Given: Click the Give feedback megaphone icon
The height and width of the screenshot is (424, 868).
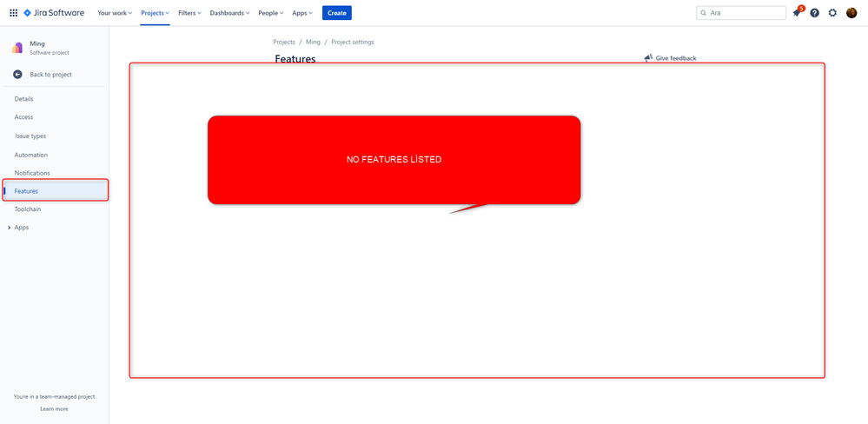Looking at the screenshot, I should click(648, 58).
